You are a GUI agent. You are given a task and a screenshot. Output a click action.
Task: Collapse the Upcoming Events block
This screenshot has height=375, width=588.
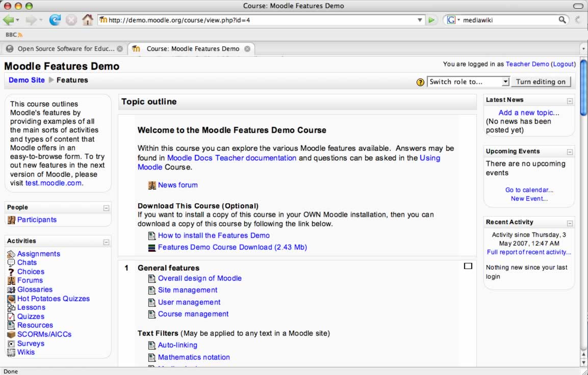point(570,152)
